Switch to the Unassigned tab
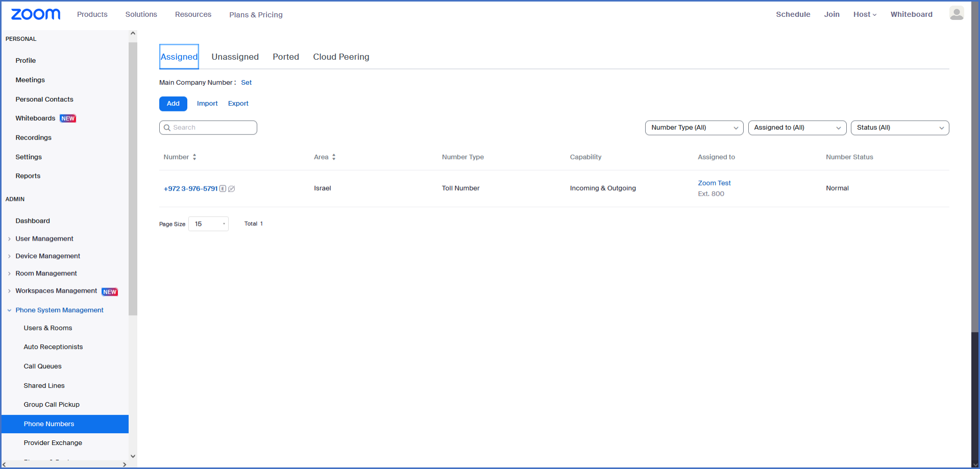 [235, 57]
